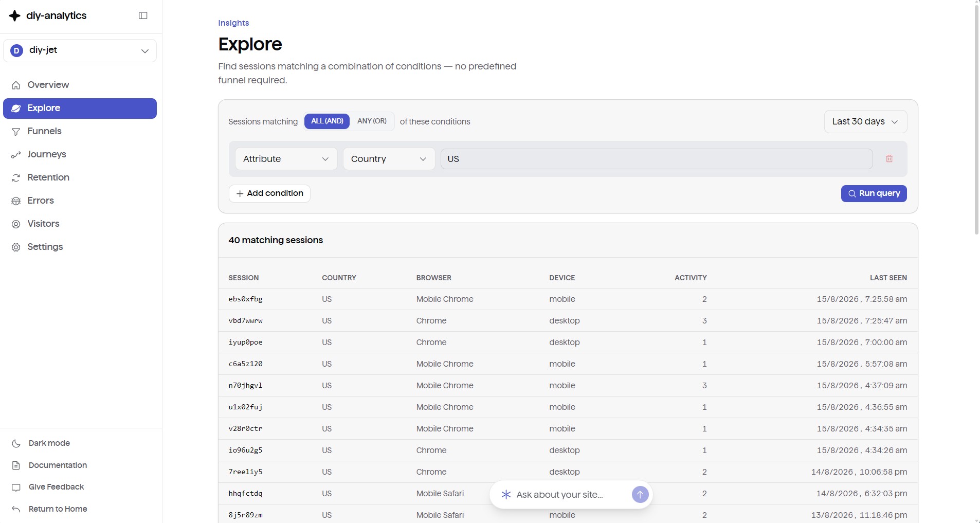Viewport: 980px width, 523px height.
Task: Open the Country attribute dropdown
Action: pyautogui.click(x=389, y=159)
